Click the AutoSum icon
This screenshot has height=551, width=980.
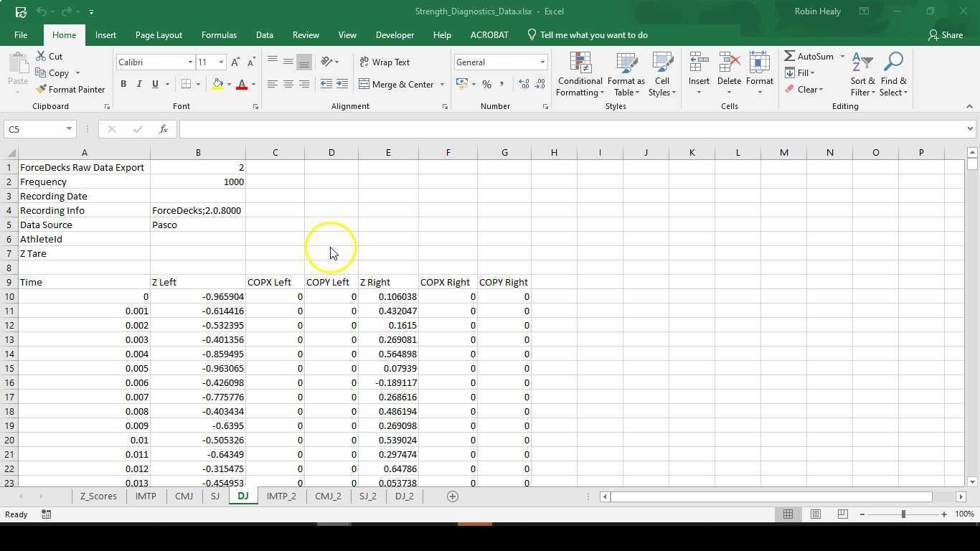click(790, 56)
